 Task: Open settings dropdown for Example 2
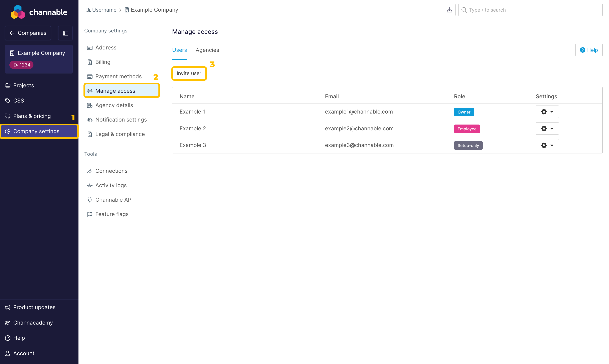coord(547,129)
